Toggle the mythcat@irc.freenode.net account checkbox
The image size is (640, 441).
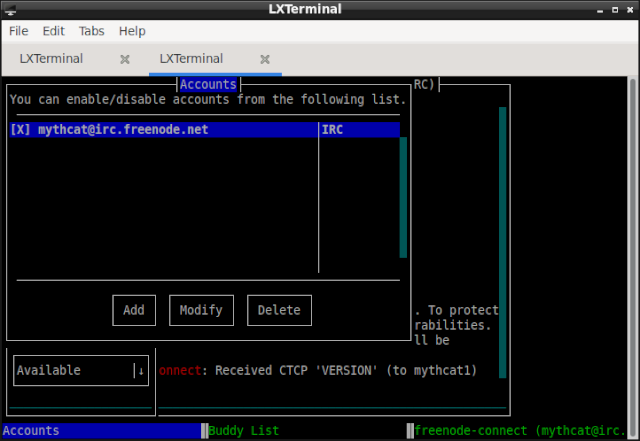(x=20, y=130)
